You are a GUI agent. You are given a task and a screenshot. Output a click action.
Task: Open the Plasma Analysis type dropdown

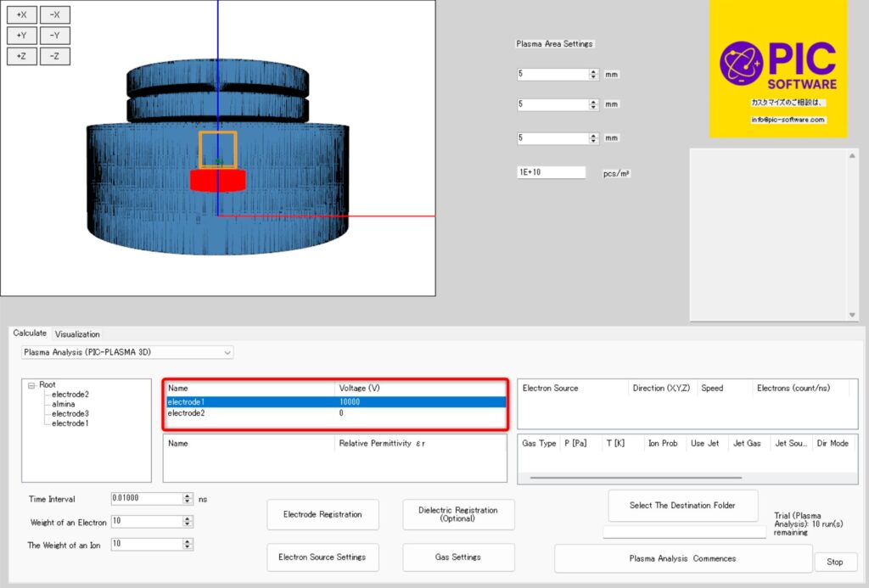point(127,352)
